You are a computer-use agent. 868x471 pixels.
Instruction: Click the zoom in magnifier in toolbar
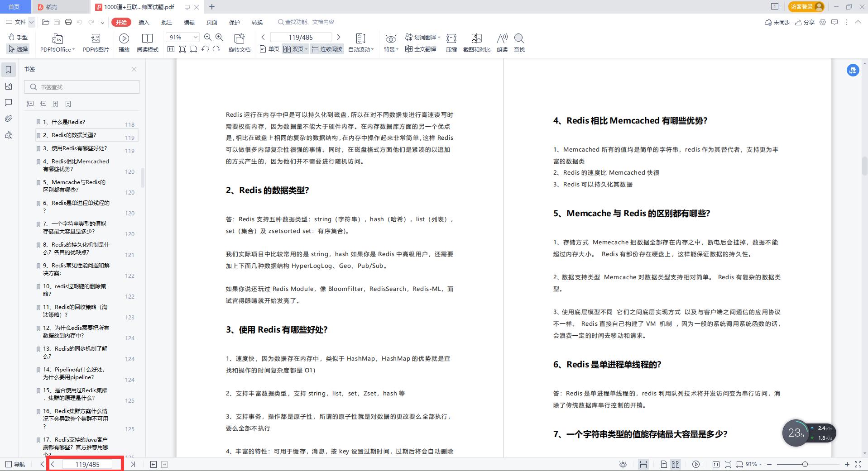pyautogui.click(x=219, y=37)
